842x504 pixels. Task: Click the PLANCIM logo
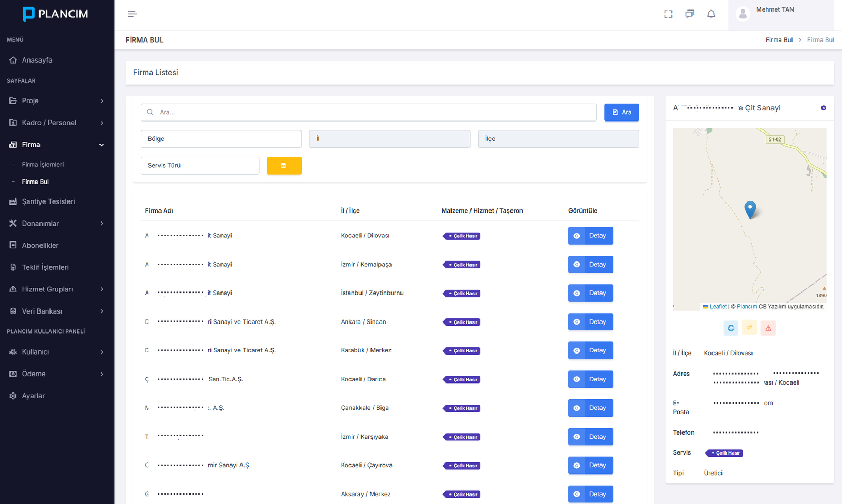coord(55,14)
